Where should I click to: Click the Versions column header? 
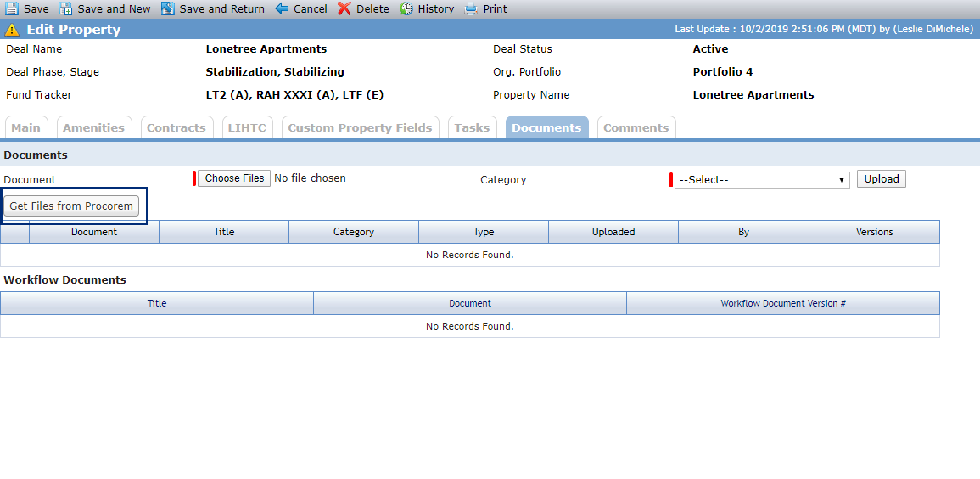tap(875, 231)
